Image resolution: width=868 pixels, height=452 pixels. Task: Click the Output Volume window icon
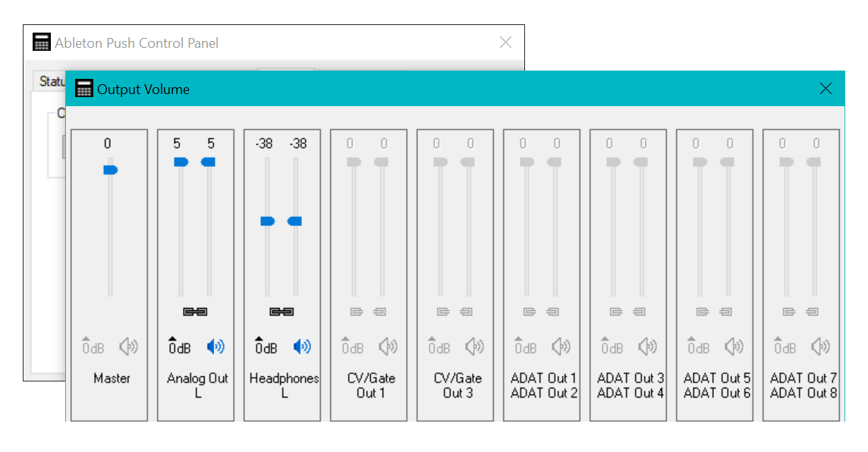click(x=84, y=89)
